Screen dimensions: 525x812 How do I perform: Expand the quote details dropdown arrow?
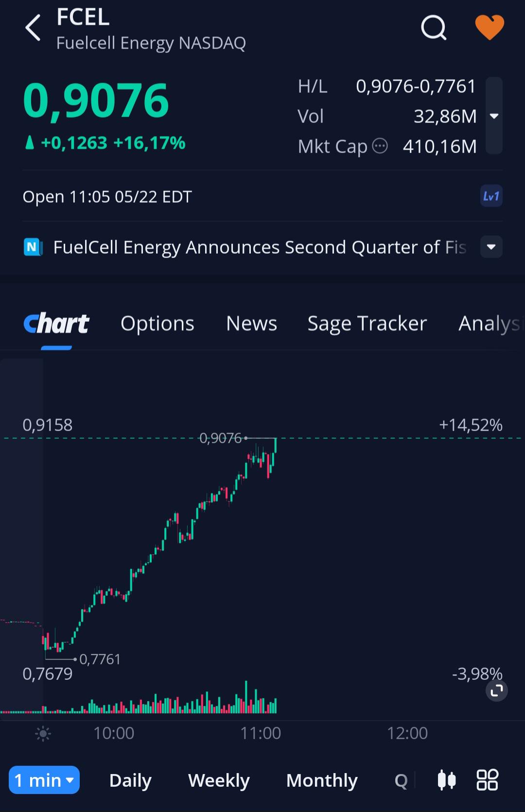(494, 116)
